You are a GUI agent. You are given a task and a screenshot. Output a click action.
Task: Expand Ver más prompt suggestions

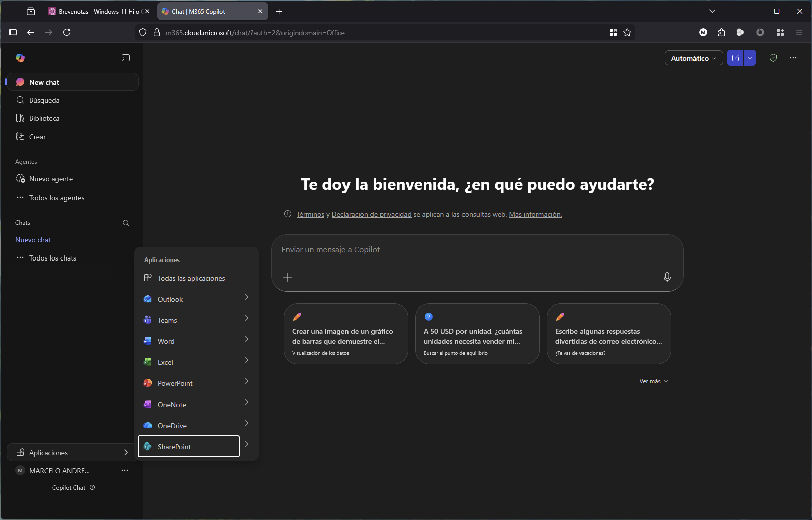(x=653, y=381)
